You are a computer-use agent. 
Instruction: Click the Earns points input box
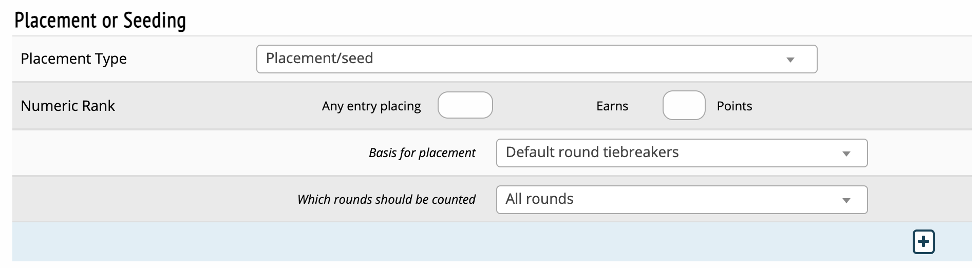click(x=684, y=105)
